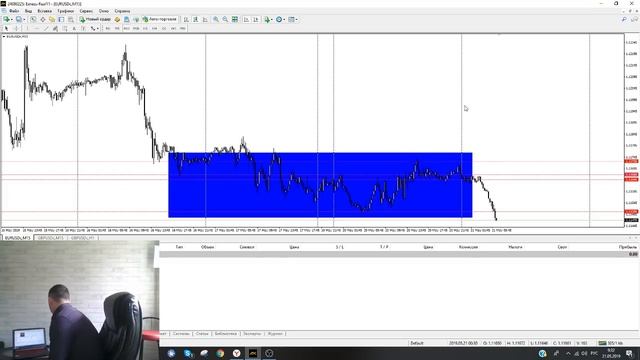Toggle Chart Shift

pyautogui.click(x=256, y=19)
